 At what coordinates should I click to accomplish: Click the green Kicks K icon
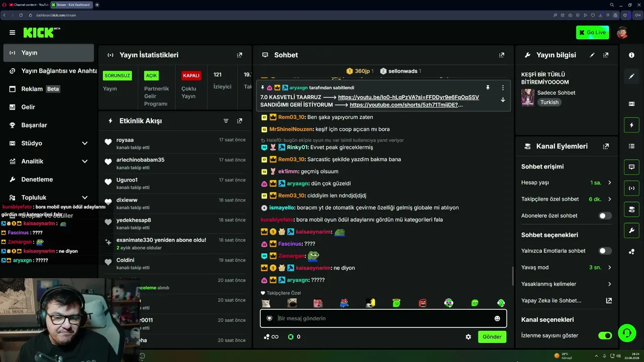pos(290,337)
